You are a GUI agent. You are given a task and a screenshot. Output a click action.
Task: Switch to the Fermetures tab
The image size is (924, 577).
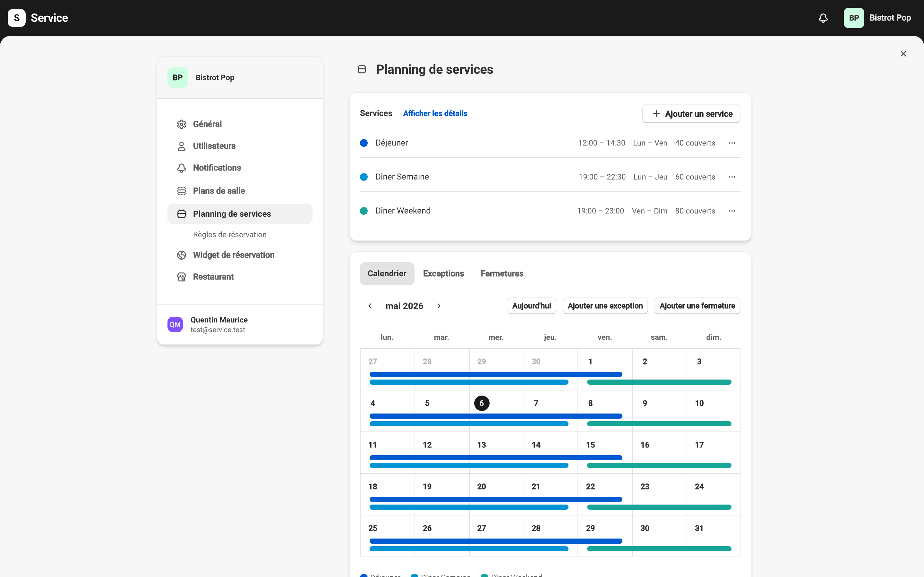pyautogui.click(x=502, y=274)
